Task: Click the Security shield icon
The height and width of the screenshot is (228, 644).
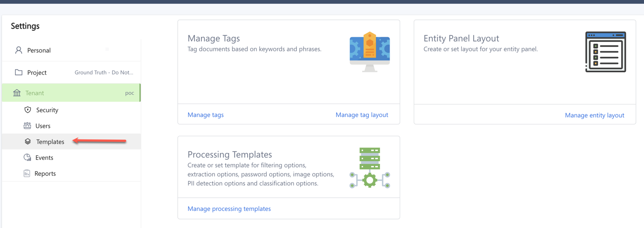Action: point(28,110)
